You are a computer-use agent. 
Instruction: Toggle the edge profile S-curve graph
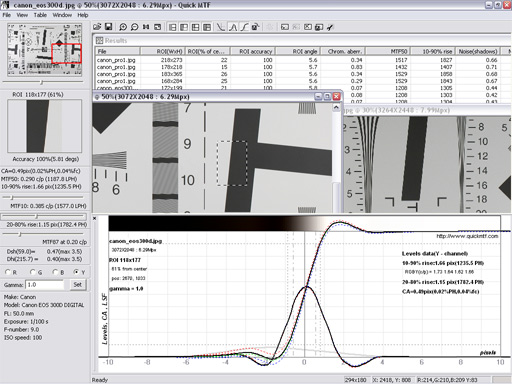point(244,27)
